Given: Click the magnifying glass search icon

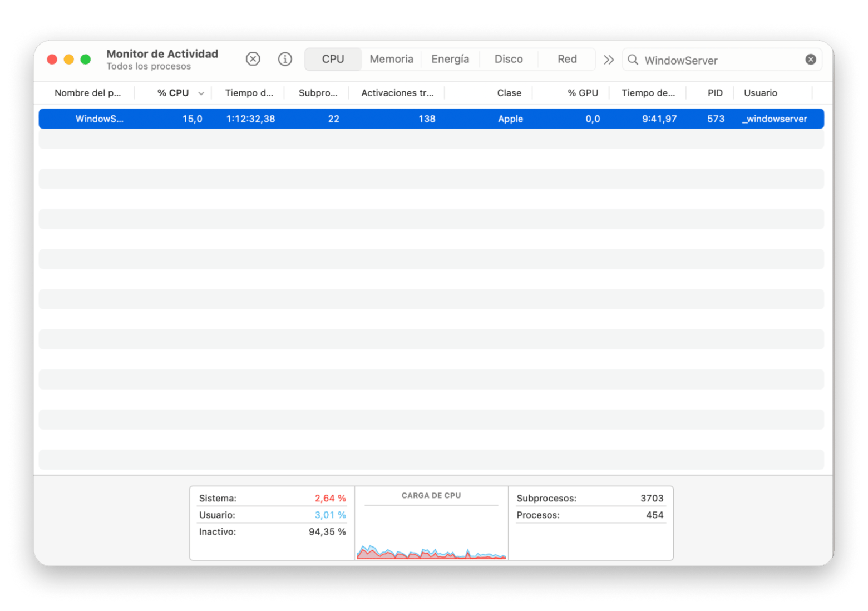Looking at the screenshot, I should pos(633,60).
